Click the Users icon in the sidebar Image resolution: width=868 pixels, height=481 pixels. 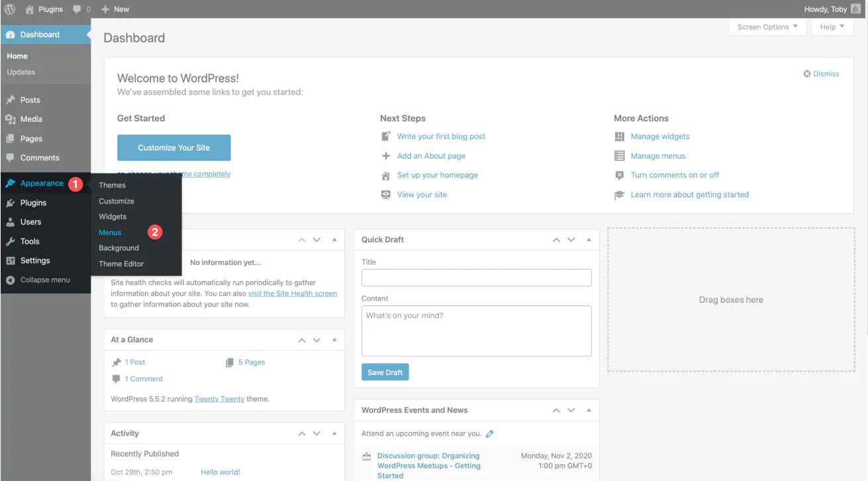[x=11, y=222]
